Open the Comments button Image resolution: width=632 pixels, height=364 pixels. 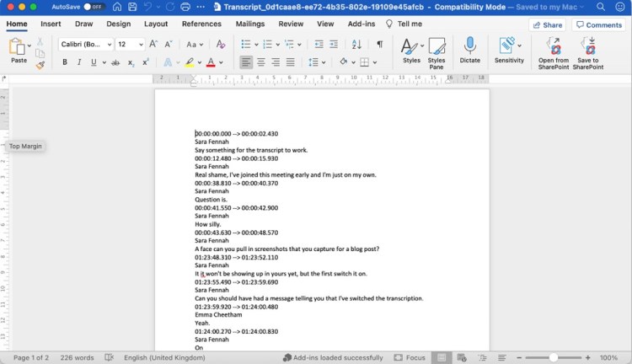pos(598,25)
